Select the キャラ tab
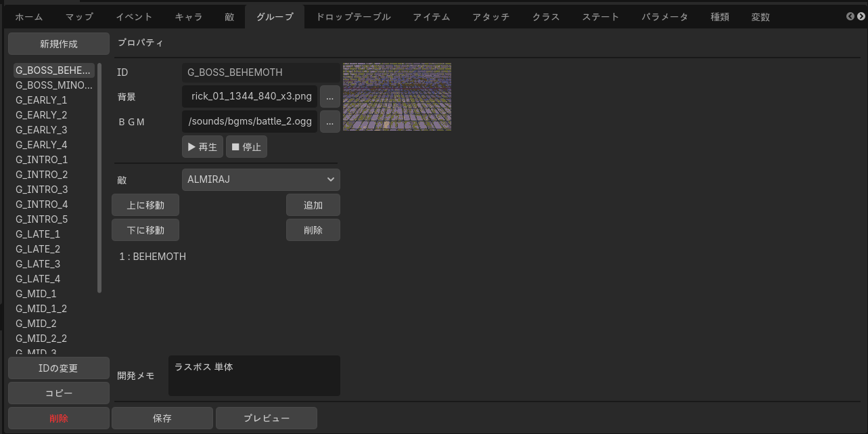 point(188,17)
